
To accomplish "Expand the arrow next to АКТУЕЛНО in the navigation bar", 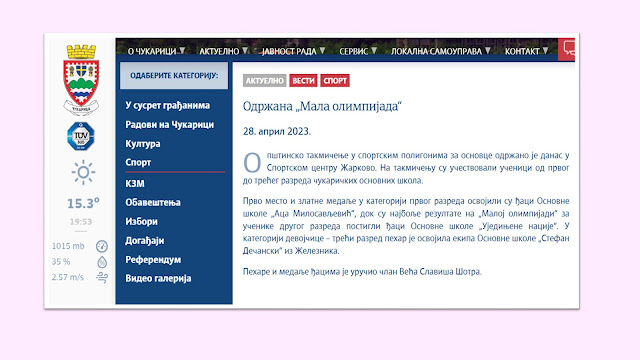I will (x=245, y=51).
